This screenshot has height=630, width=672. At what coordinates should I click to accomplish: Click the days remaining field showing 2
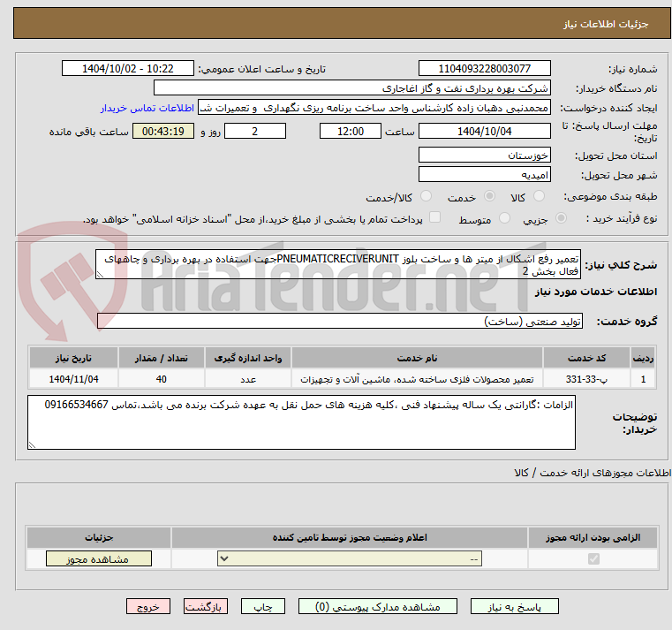(x=255, y=132)
